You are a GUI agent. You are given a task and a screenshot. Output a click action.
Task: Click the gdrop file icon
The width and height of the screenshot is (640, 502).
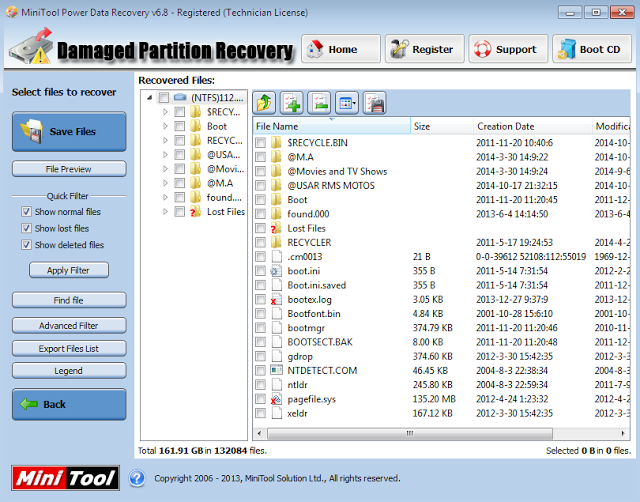coord(276,356)
